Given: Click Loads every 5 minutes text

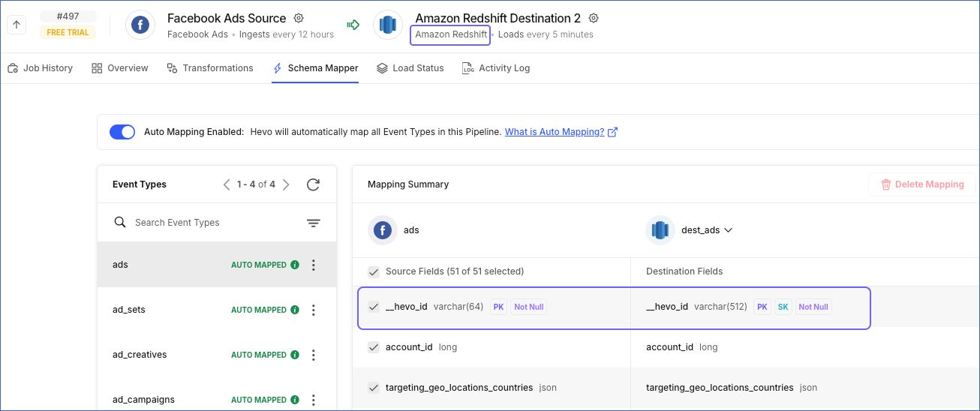Looking at the screenshot, I should pos(546,34).
